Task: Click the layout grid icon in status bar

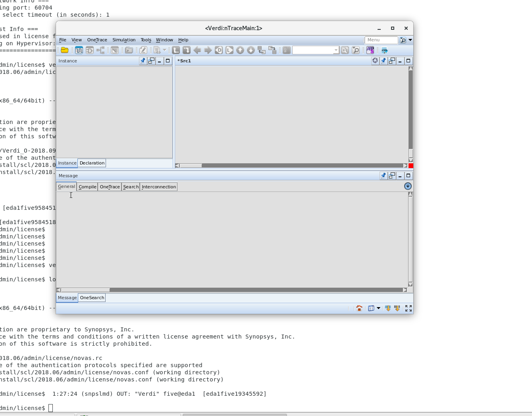Action: point(371,308)
